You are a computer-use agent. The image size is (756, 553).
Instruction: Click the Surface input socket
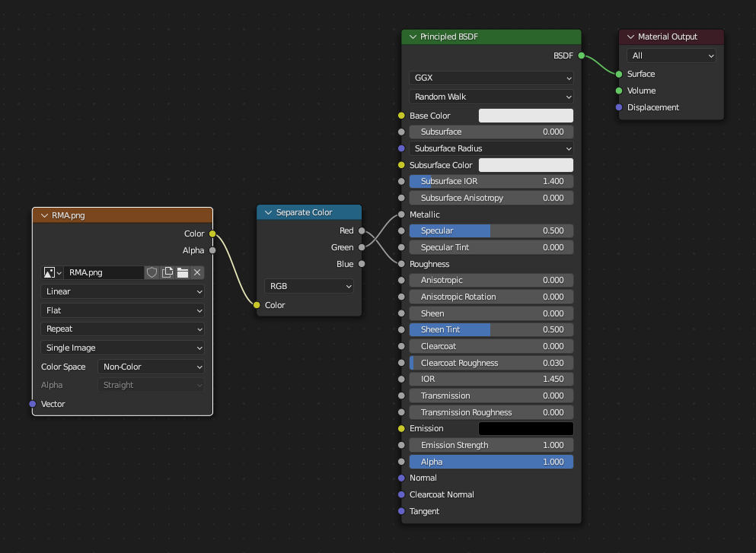tap(619, 75)
